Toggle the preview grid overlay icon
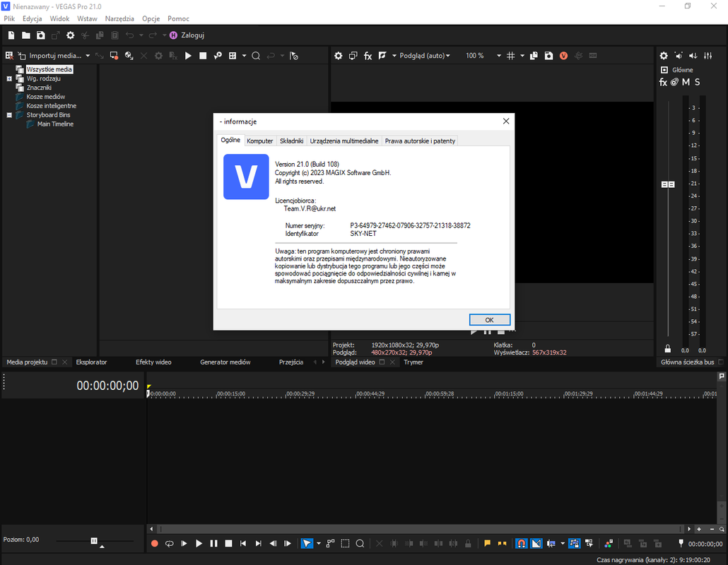This screenshot has height=565, width=728. [511, 56]
